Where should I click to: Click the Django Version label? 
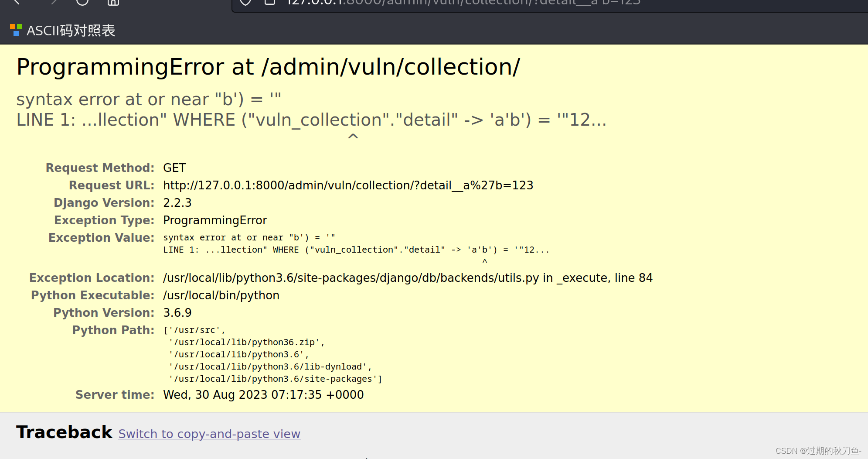pyautogui.click(x=104, y=203)
